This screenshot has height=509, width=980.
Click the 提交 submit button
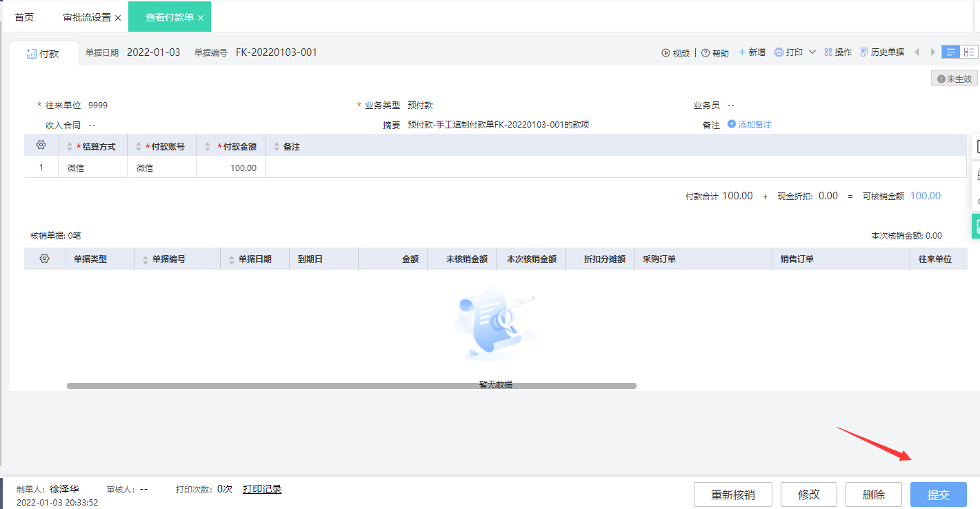coord(938,495)
